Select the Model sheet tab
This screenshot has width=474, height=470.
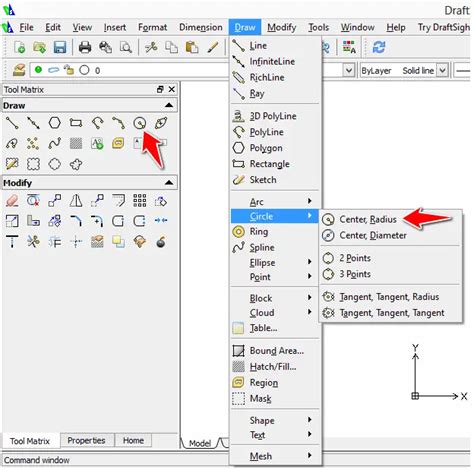[x=200, y=443]
